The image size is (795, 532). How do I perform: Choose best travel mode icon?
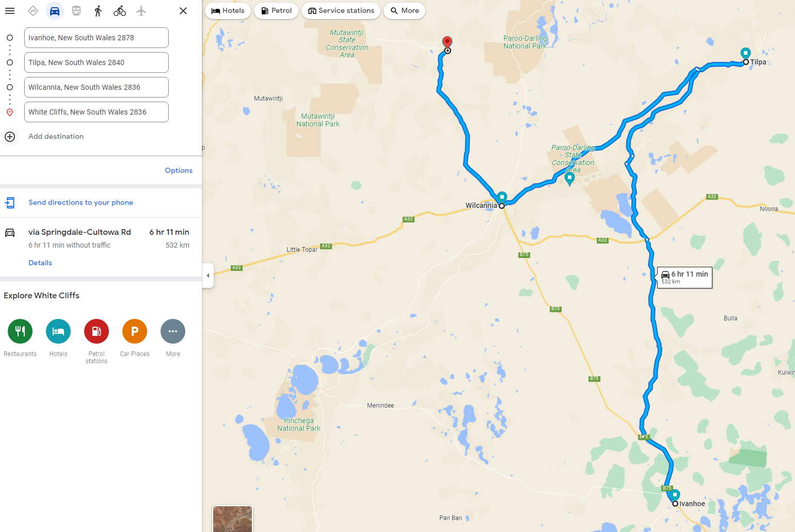pyautogui.click(x=33, y=11)
